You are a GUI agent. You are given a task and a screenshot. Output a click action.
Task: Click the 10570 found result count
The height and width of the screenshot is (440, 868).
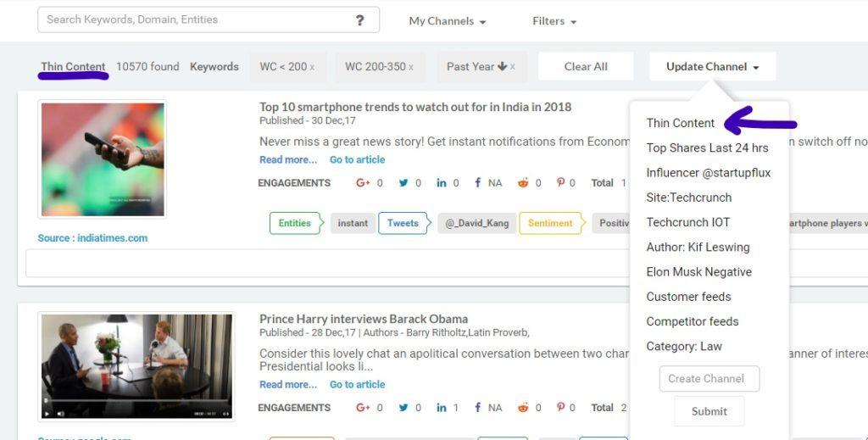[x=147, y=66]
